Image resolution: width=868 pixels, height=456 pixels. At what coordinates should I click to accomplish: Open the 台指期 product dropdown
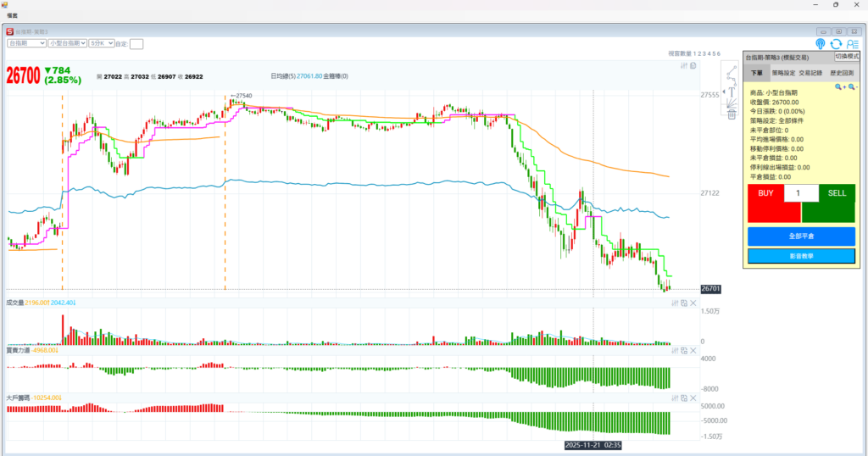[26, 42]
